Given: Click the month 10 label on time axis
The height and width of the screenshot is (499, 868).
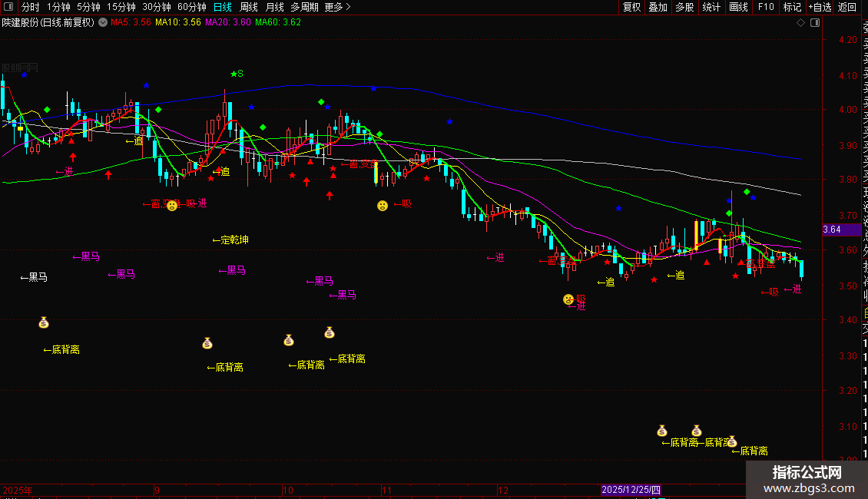Looking at the screenshot, I should 288,490.
